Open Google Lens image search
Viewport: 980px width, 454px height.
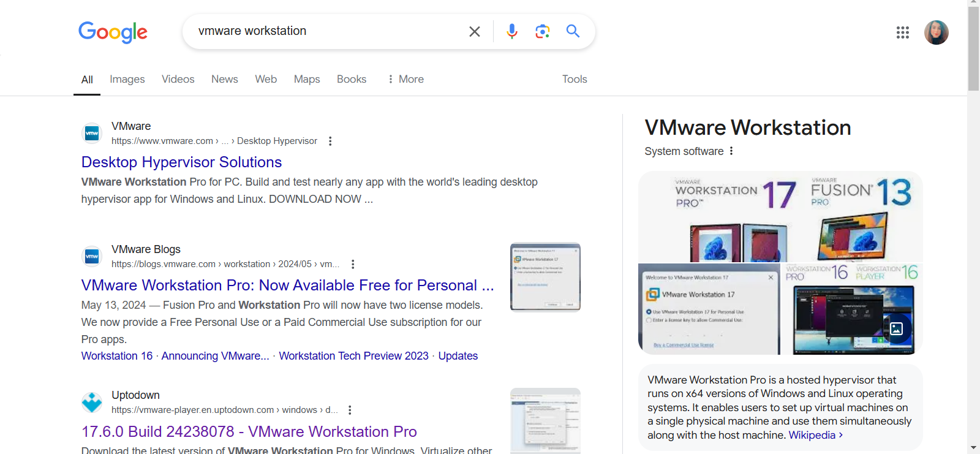coord(543,31)
